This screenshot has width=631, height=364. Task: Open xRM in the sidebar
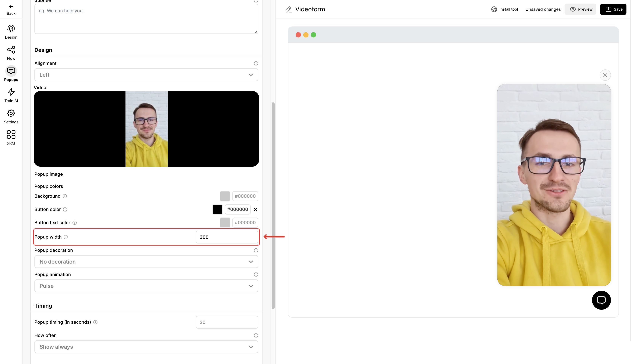[x=11, y=138]
